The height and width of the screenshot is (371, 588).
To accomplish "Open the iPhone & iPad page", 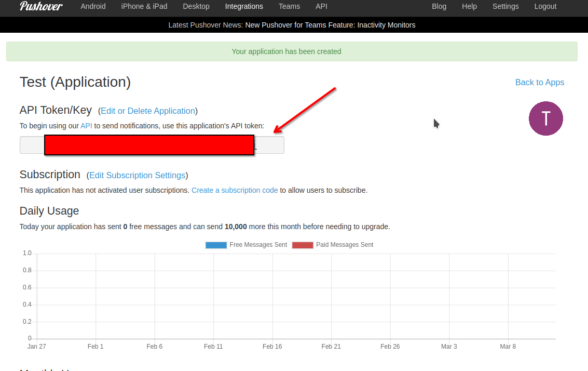I will coord(144,6).
